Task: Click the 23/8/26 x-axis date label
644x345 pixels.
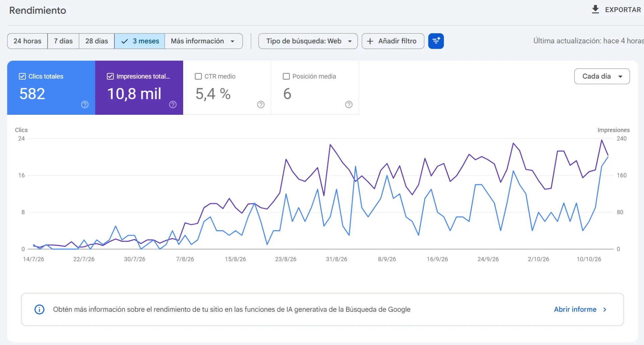Action: (x=286, y=259)
